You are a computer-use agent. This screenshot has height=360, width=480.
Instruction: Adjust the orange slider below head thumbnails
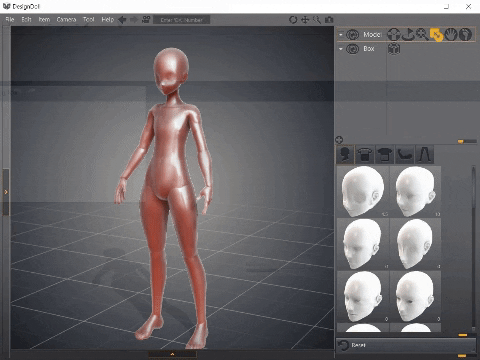[x=463, y=335]
